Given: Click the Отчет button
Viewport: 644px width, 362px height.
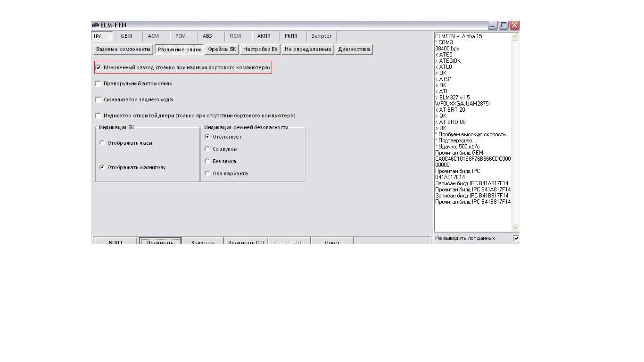Looking at the screenshot, I should point(332,241).
